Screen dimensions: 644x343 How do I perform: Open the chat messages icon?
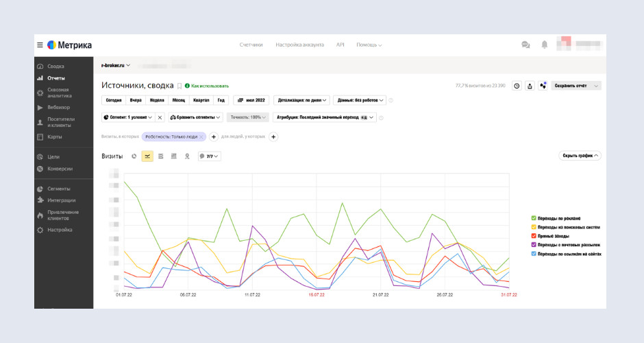click(x=525, y=45)
